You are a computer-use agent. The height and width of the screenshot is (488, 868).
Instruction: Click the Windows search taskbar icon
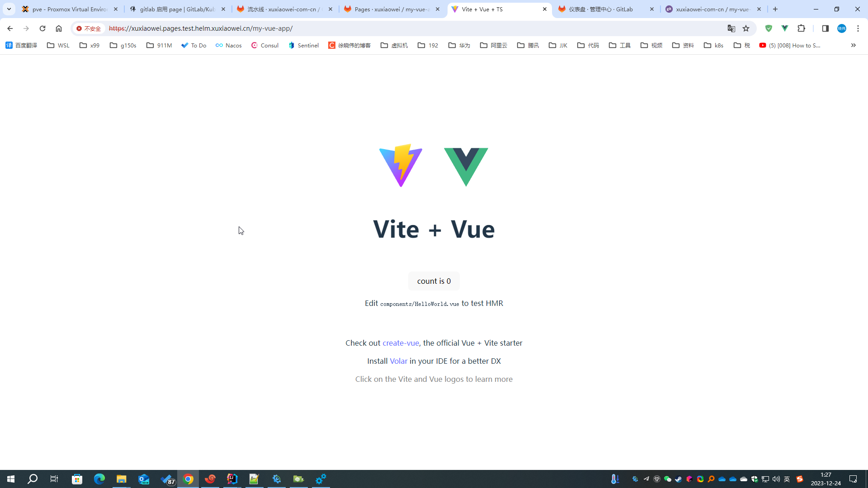click(33, 479)
